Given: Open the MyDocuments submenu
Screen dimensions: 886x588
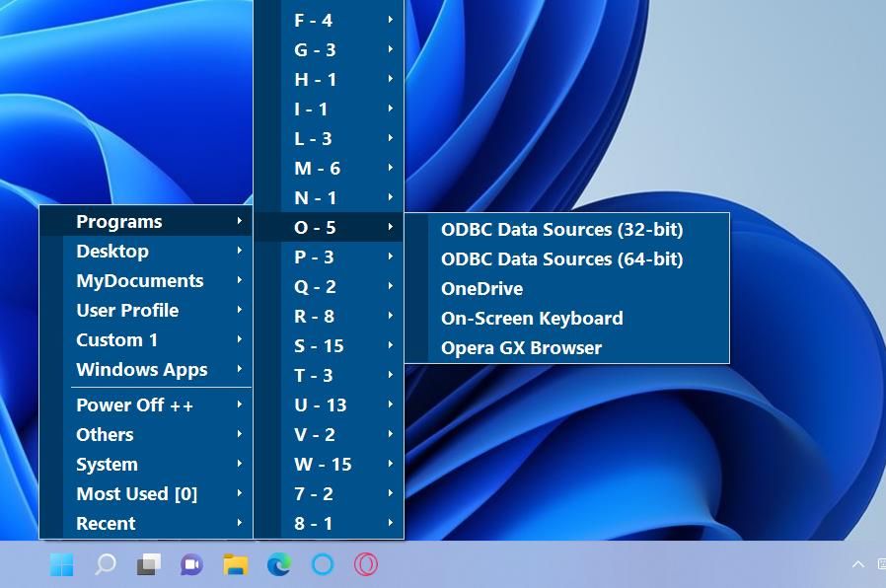Looking at the screenshot, I should [146, 281].
